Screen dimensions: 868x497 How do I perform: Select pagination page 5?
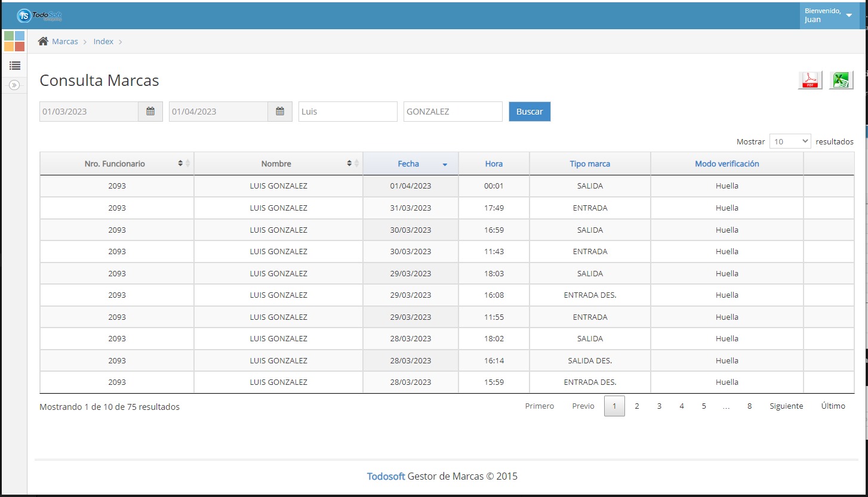(x=704, y=406)
